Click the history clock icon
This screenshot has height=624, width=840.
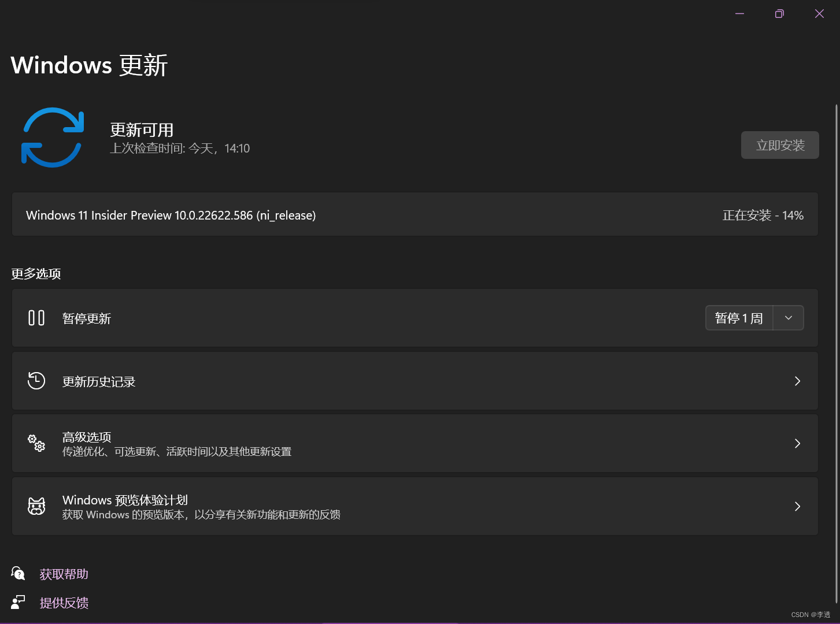pyautogui.click(x=36, y=381)
